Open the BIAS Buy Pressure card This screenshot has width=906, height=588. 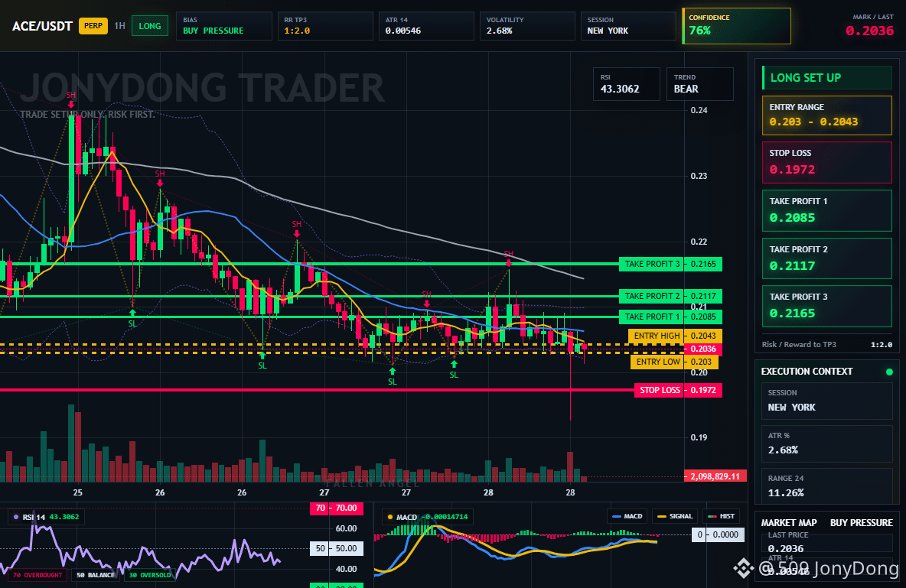pos(223,26)
